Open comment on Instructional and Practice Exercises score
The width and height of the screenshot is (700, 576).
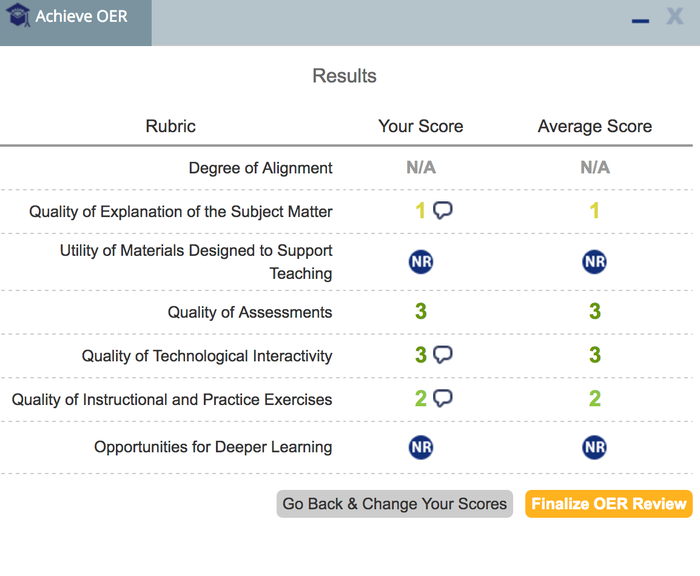(x=443, y=398)
